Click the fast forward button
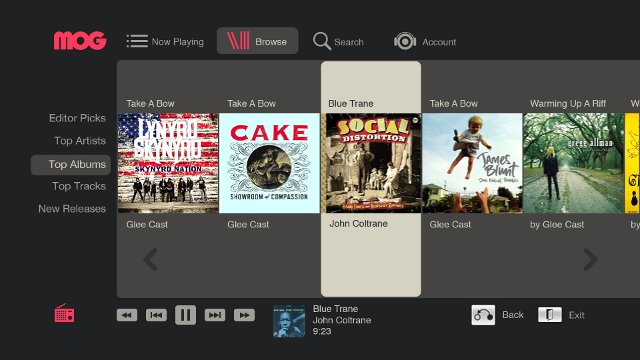 [244, 315]
